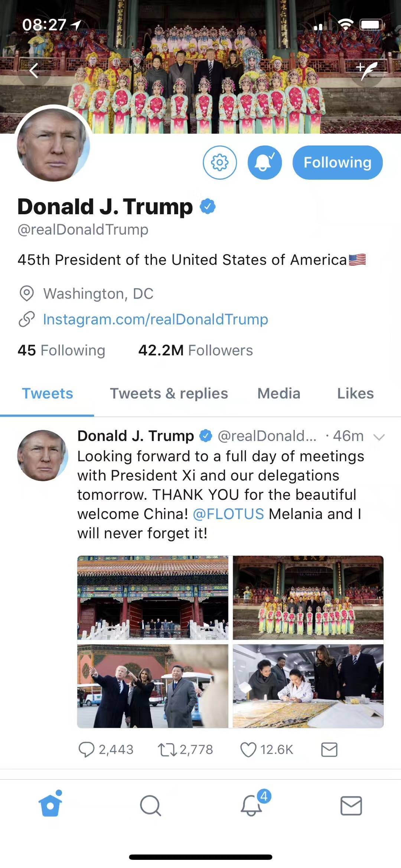Retweet using the retweet icon

[167, 750]
